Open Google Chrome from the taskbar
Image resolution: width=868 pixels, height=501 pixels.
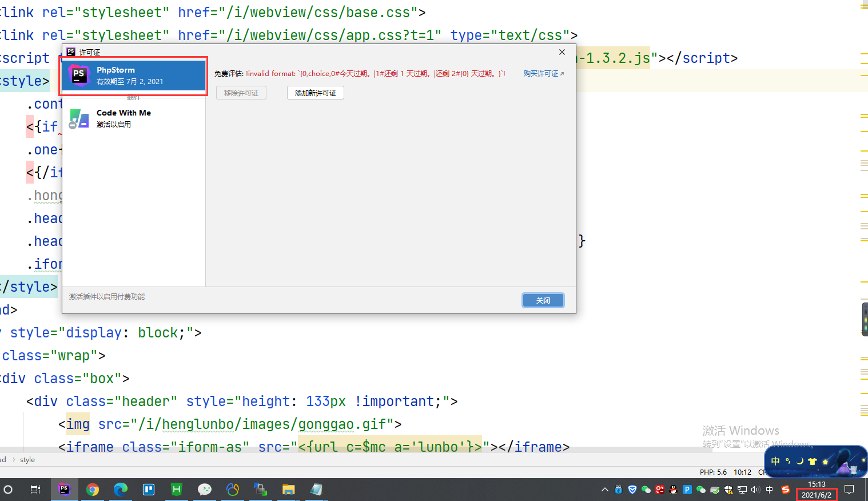click(x=93, y=490)
